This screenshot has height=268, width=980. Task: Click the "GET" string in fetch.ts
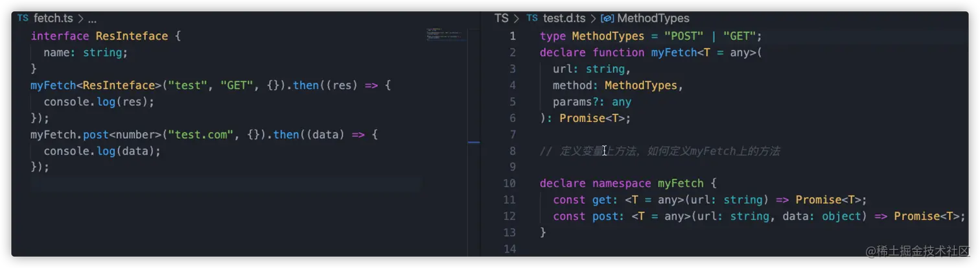[237, 86]
